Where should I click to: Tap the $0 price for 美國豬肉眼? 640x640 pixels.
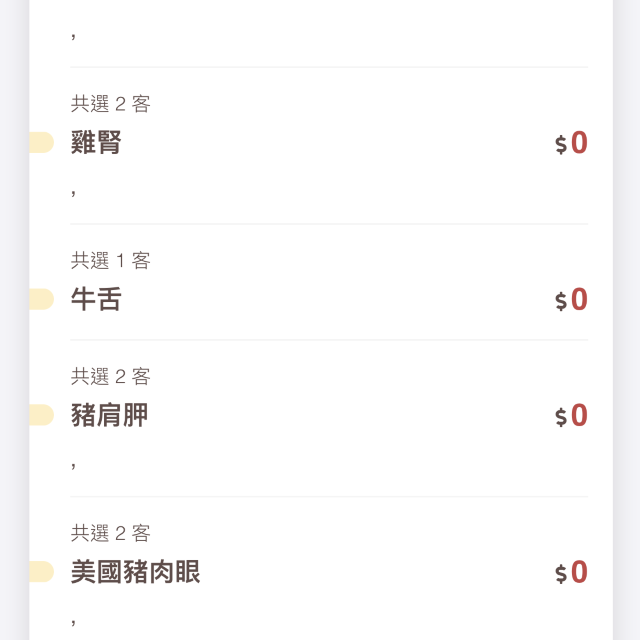click(x=571, y=572)
